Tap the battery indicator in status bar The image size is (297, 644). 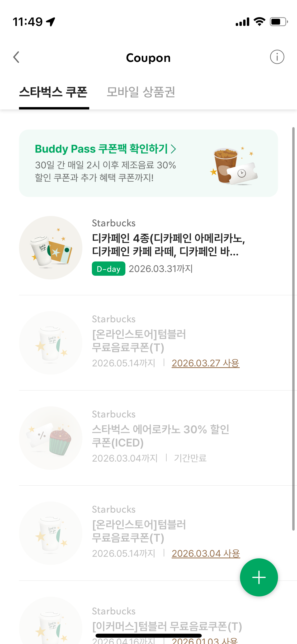pyautogui.click(x=279, y=22)
